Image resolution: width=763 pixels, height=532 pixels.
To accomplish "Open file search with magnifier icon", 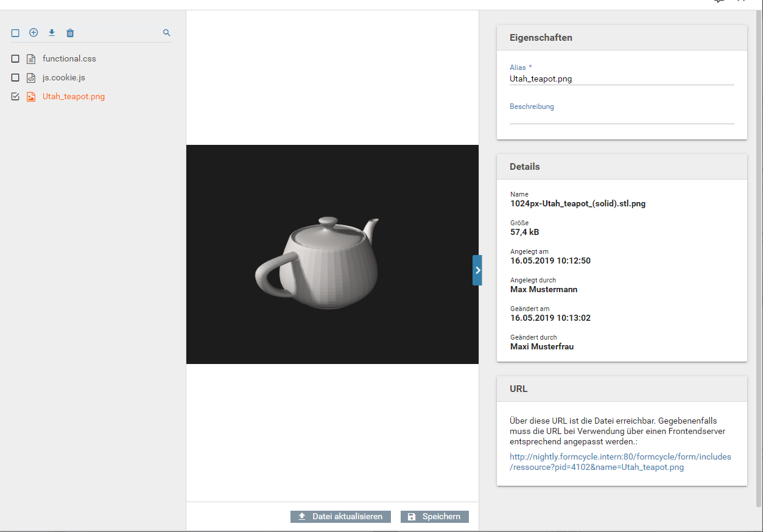I will coord(167,33).
